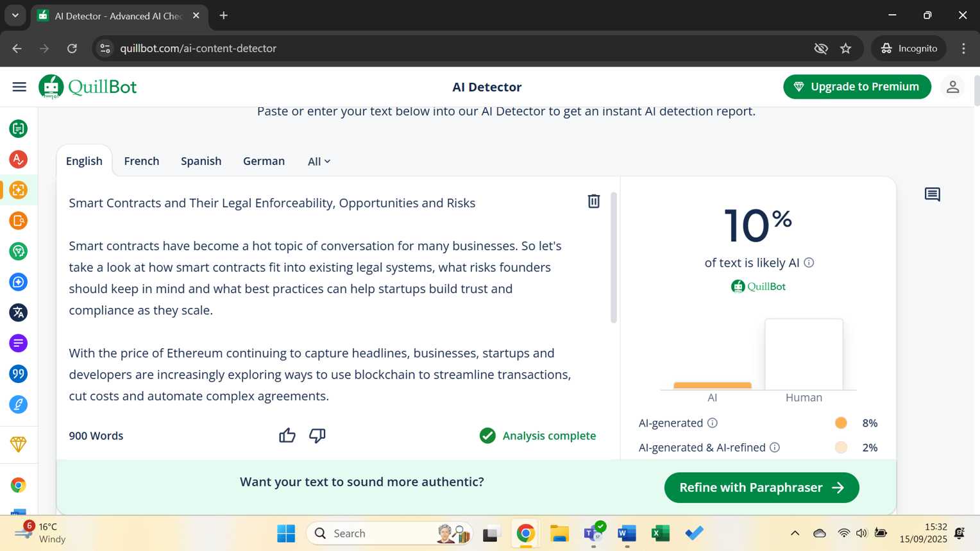This screenshot has width=980, height=551.
Task: Expand the All languages dropdown
Action: coord(319,162)
